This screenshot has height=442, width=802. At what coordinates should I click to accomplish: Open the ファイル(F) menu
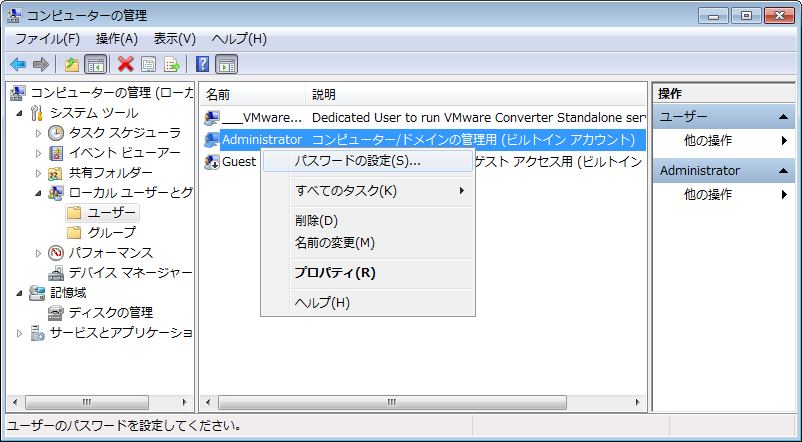(x=47, y=39)
